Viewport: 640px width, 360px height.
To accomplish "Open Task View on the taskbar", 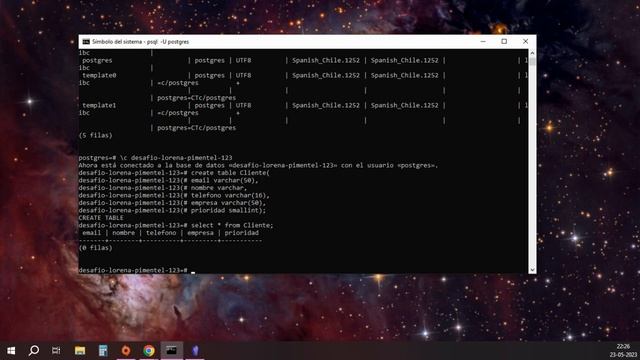I will click(56, 350).
